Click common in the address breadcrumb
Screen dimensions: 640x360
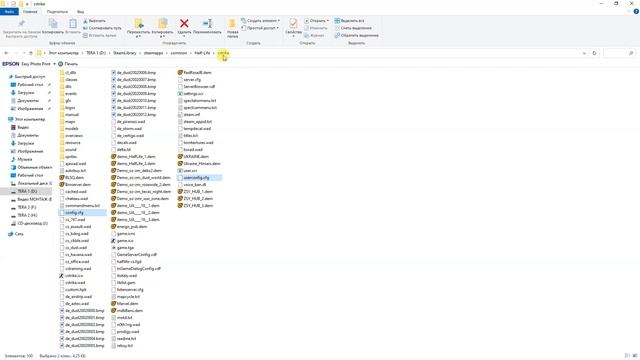(179, 53)
